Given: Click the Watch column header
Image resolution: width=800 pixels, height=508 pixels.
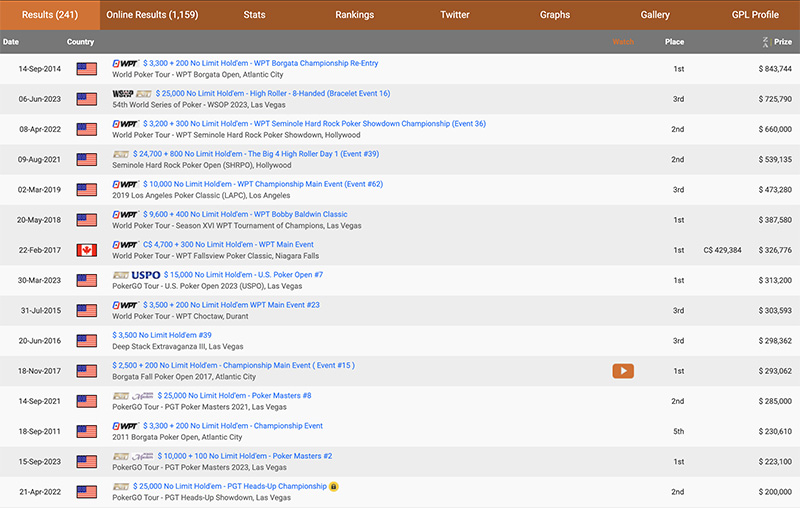Looking at the screenshot, I should (x=623, y=42).
